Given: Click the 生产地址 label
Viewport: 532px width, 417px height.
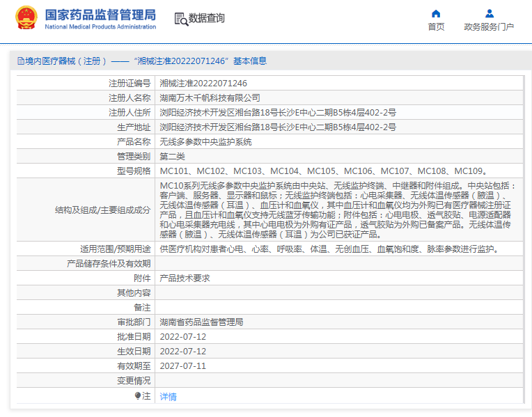Looking at the screenshot, I should pyautogui.click(x=134, y=127).
